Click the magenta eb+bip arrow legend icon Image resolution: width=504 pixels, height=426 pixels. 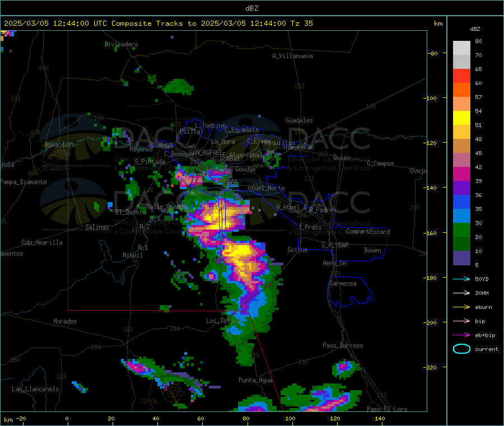[x=461, y=335]
